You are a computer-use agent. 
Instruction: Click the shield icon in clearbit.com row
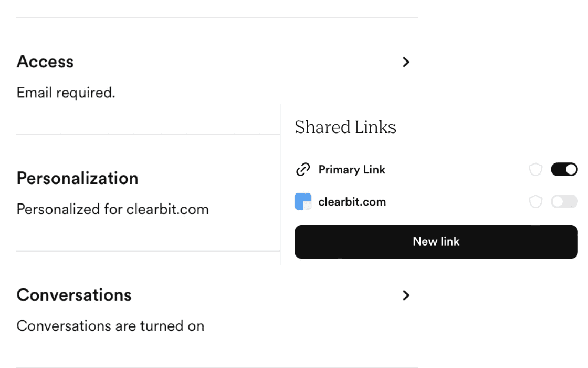pos(535,202)
